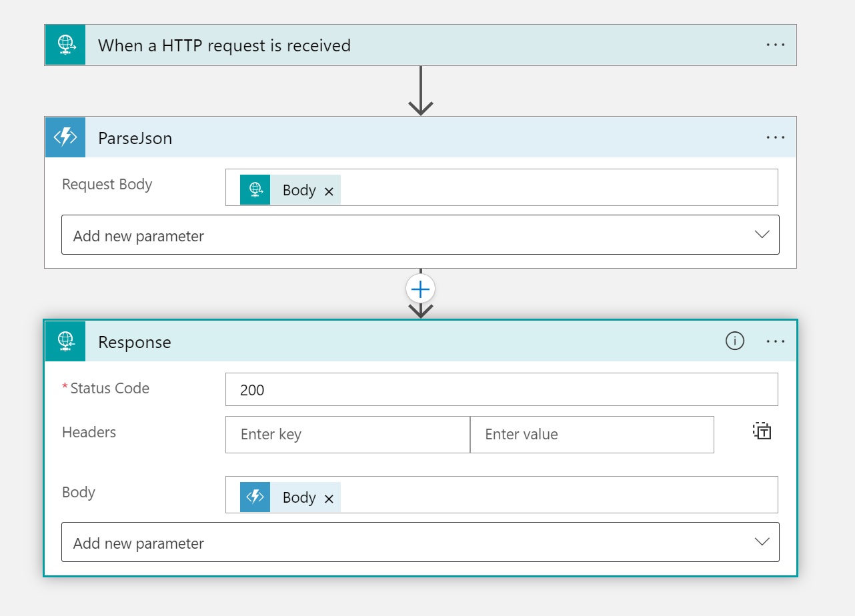
Task: Click the ParseJson Azure Function icon
Action: [x=65, y=138]
